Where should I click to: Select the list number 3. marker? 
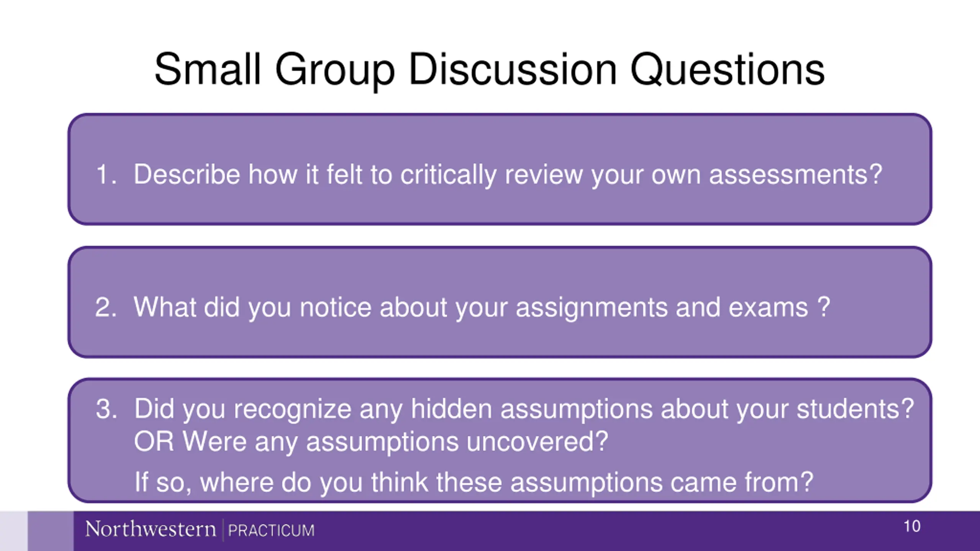click(x=106, y=409)
